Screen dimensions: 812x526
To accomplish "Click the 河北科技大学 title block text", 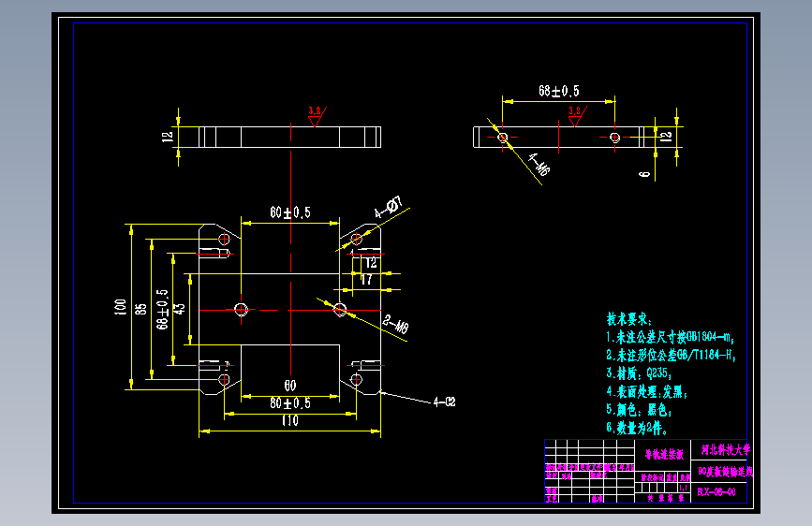I will [725, 449].
